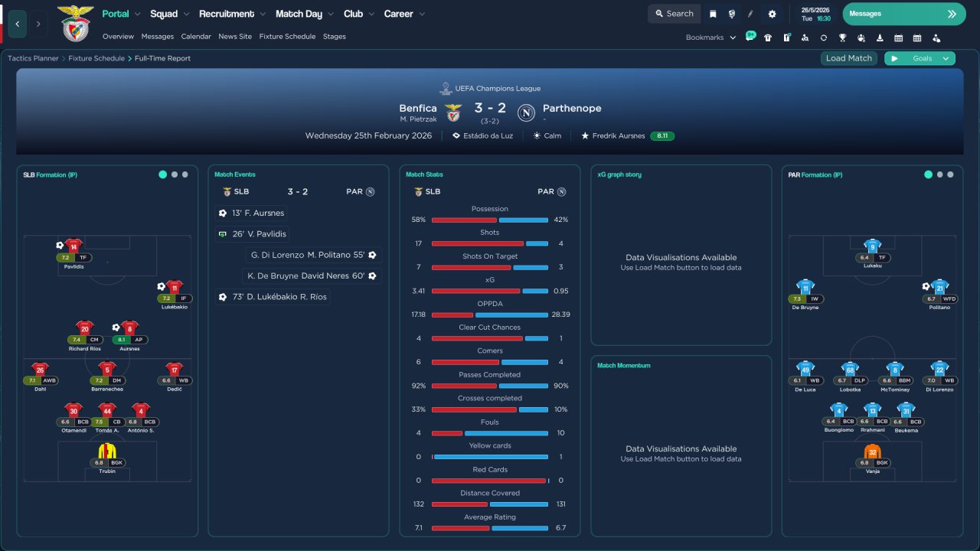Select third view dot in SLB Formation panel
Image resolution: width=980 pixels, height=551 pixels.
click(185, 174)
